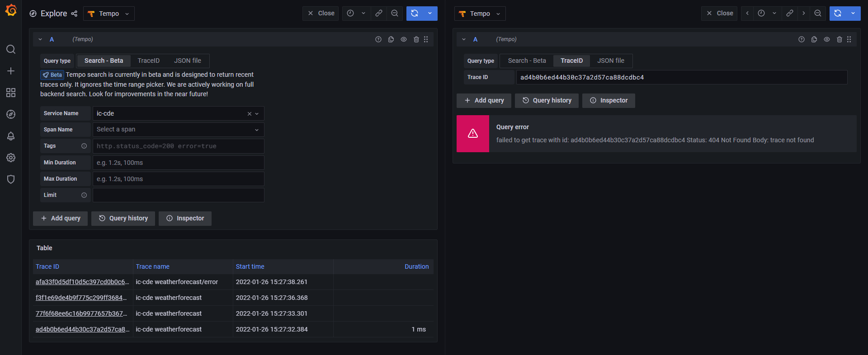
Task: Open right Inspector
Action: point(609,100)
